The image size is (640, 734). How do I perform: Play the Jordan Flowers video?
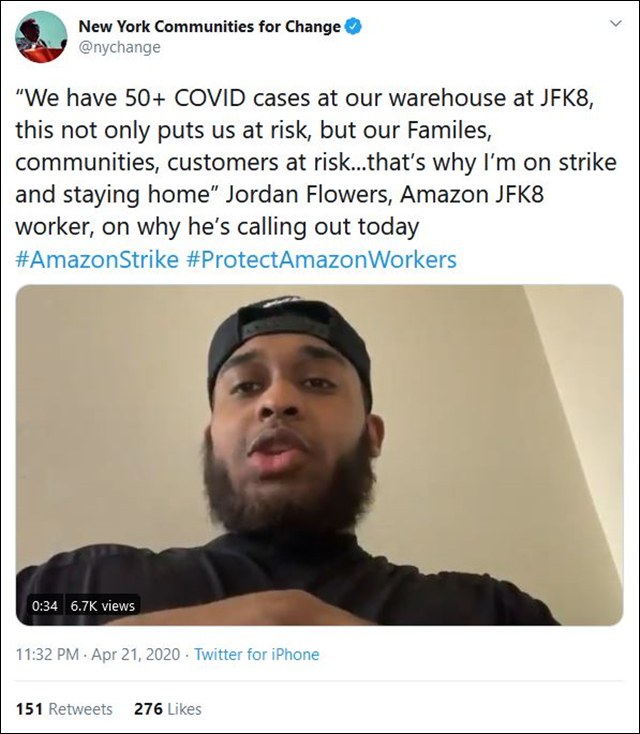[x=319, y=455]
